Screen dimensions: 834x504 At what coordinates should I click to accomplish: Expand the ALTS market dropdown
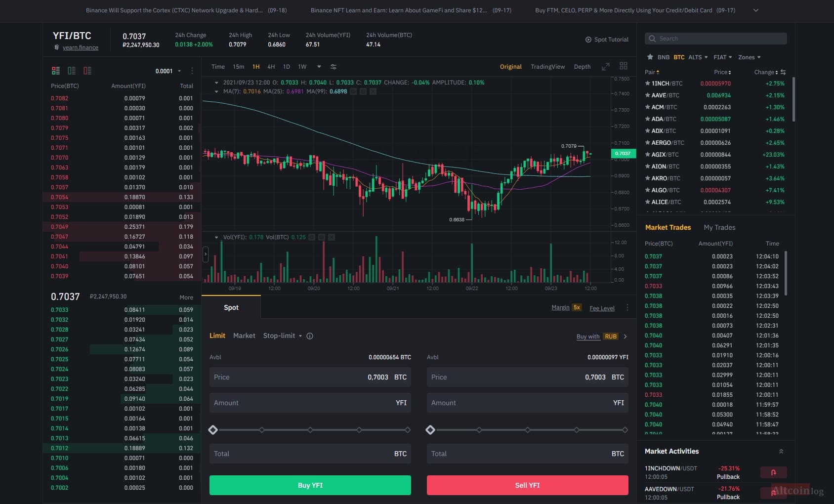698,57
